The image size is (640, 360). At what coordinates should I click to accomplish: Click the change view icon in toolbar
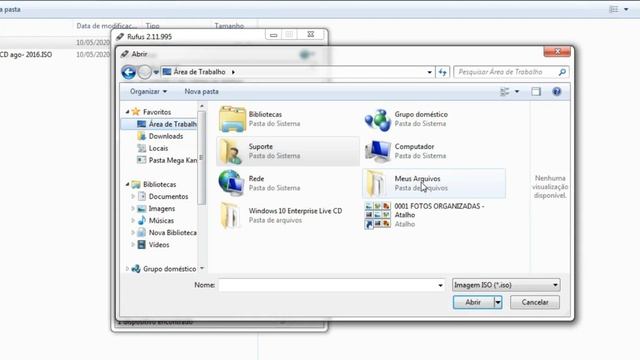505,91
